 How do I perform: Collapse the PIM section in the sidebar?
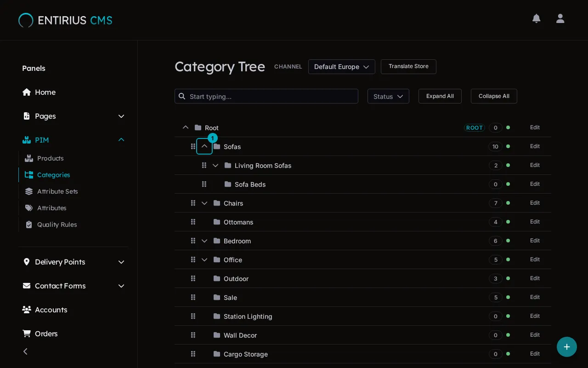click(x=121, y=140)
